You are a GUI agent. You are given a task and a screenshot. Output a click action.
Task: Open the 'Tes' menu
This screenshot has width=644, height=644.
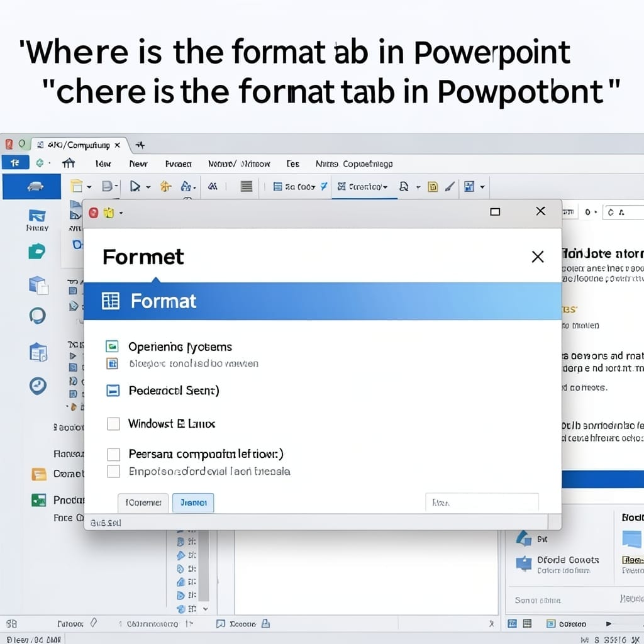pyautogui.click(x=293, y=164)
